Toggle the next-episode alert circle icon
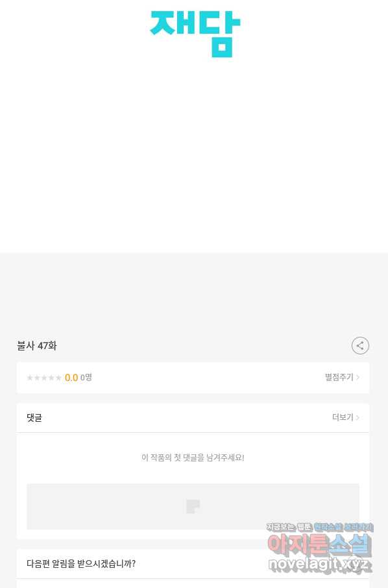Image resolution: width=388 pixels, height=588 pixels. point(356,563)
